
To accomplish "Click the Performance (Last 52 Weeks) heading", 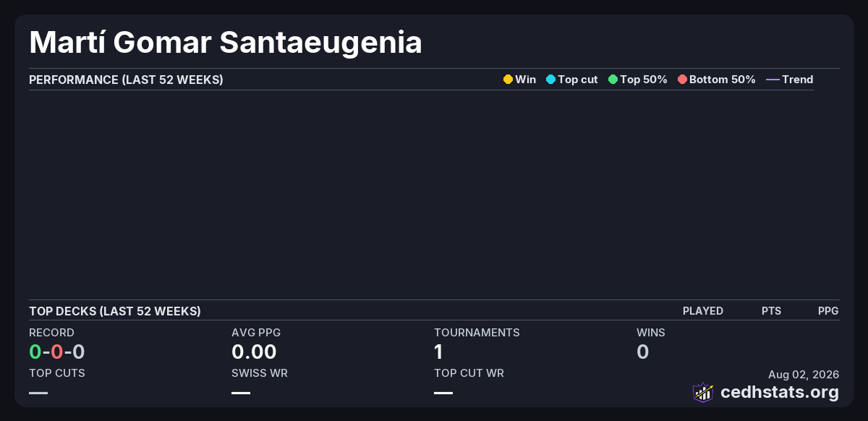I will coord(126,80).
